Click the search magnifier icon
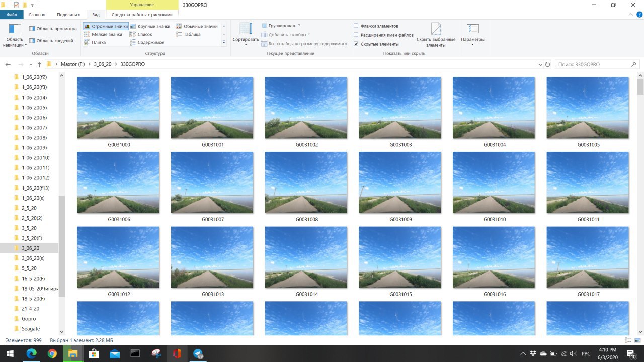The height and width of the screenshot is (362, 644). click(634, 65)
